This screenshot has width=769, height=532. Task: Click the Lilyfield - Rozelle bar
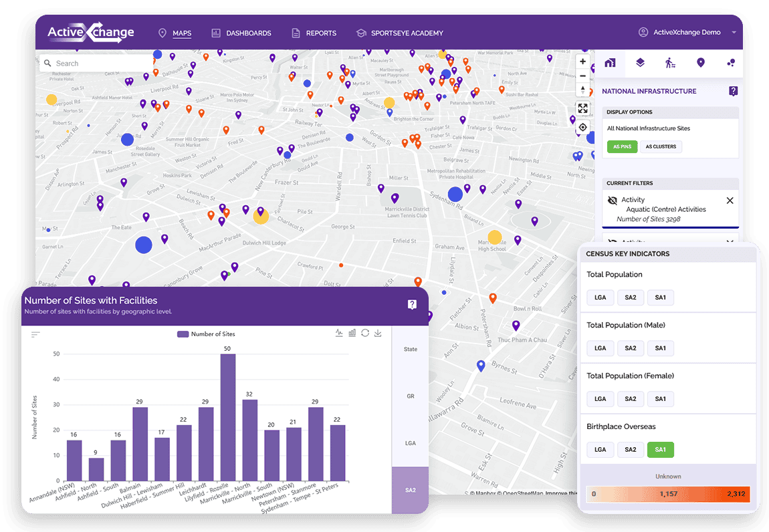227,417
